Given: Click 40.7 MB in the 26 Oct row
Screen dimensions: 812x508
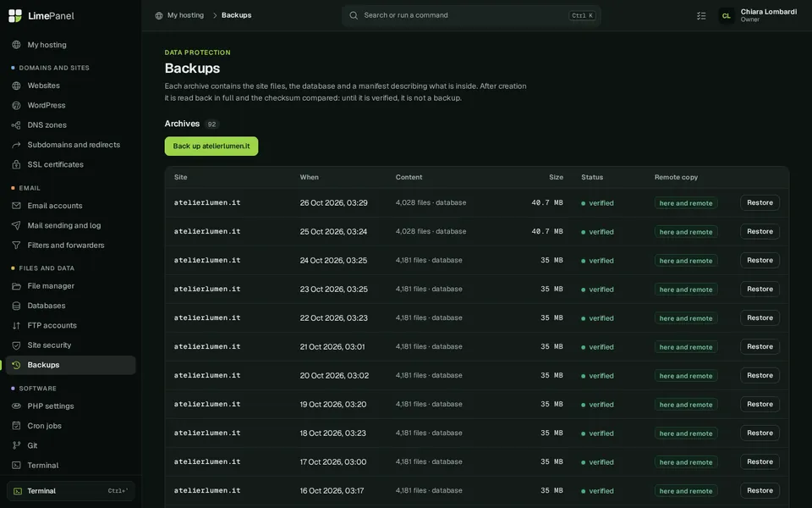Looking at the screenshot, I should click(547, 202).
